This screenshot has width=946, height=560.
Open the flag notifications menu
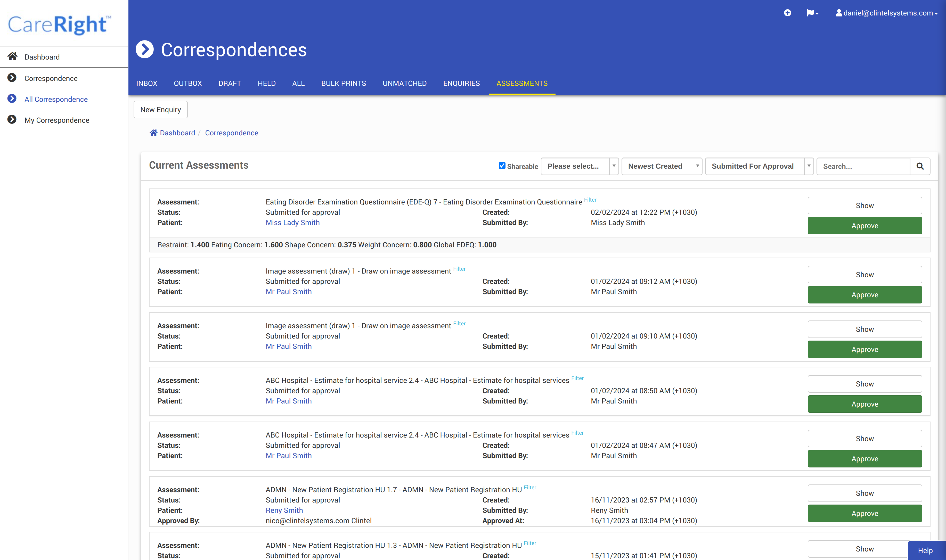(812, 13)
